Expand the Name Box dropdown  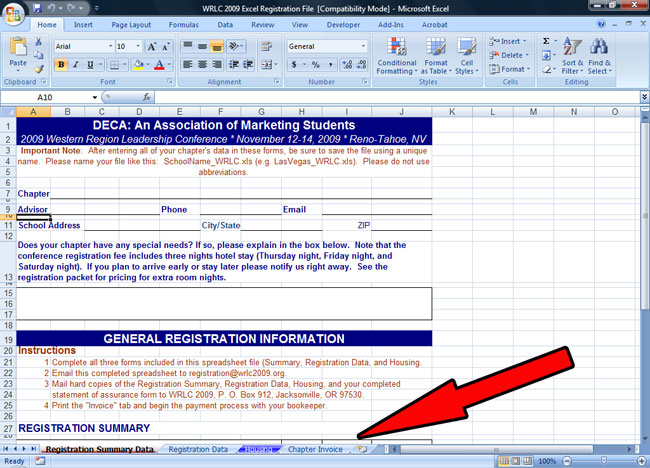pos(95,97)
